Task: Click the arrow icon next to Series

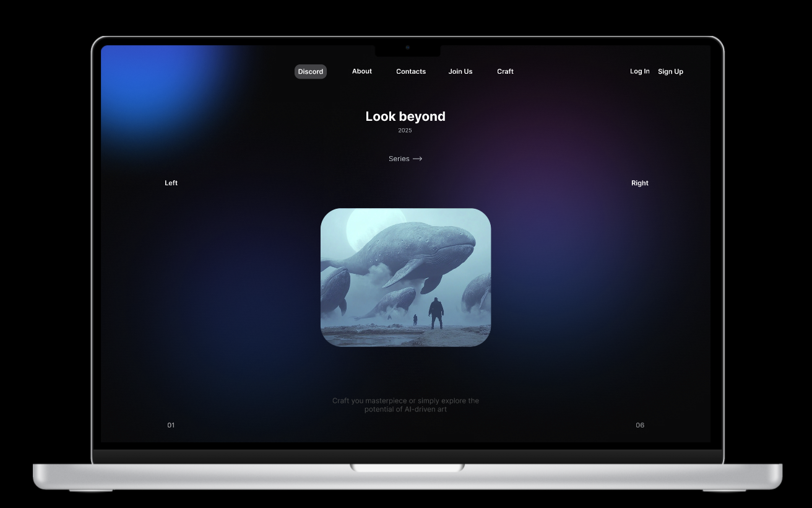Action: pos(418,159)
